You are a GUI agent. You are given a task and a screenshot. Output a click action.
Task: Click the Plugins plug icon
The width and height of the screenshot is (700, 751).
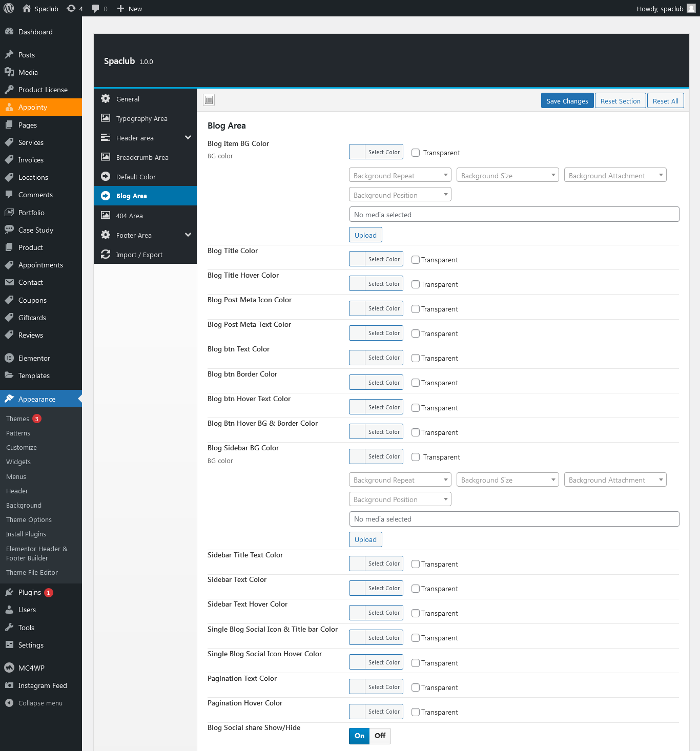tap(9, 592)
